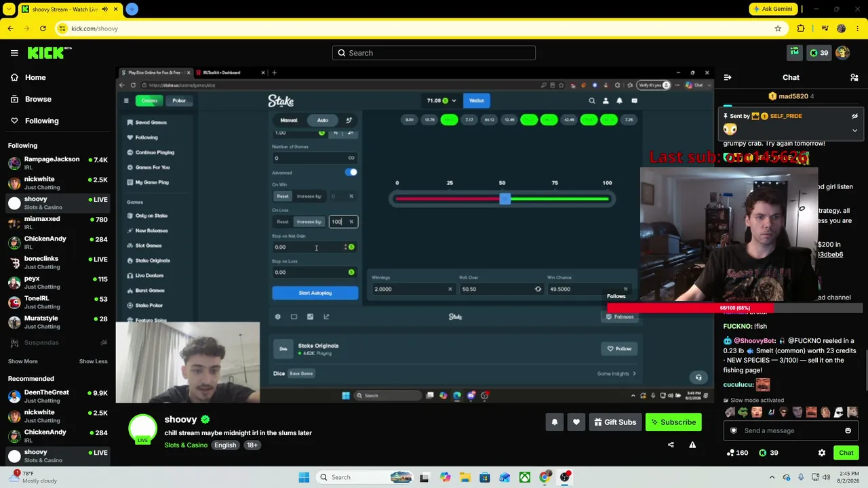Viewport: 868px width, 488px height.
Task: Expand the Game Insights section
Action: click(616, 373)
